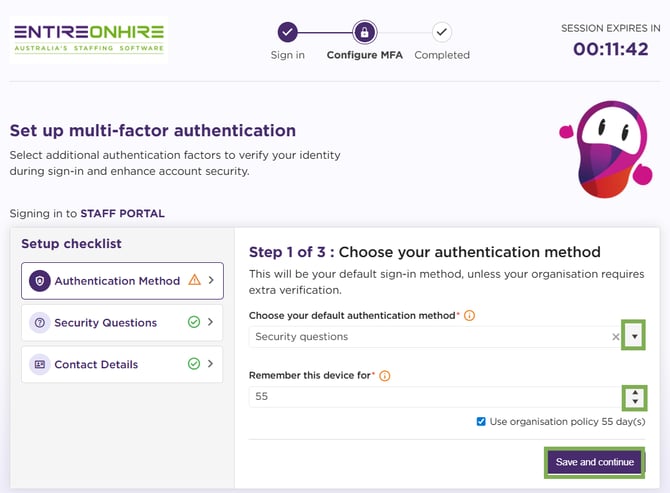Clear the Security questions selection

615,337
